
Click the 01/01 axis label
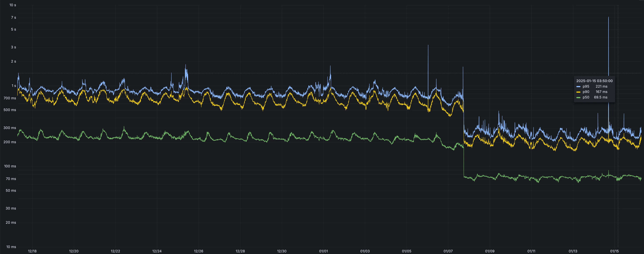click(323, 251)
